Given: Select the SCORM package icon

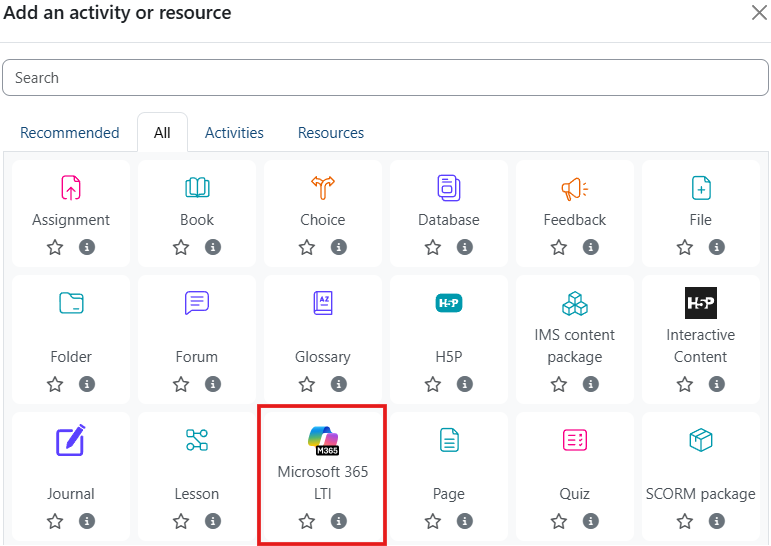Looking at the screenshot, I should [x=701, y=439].
